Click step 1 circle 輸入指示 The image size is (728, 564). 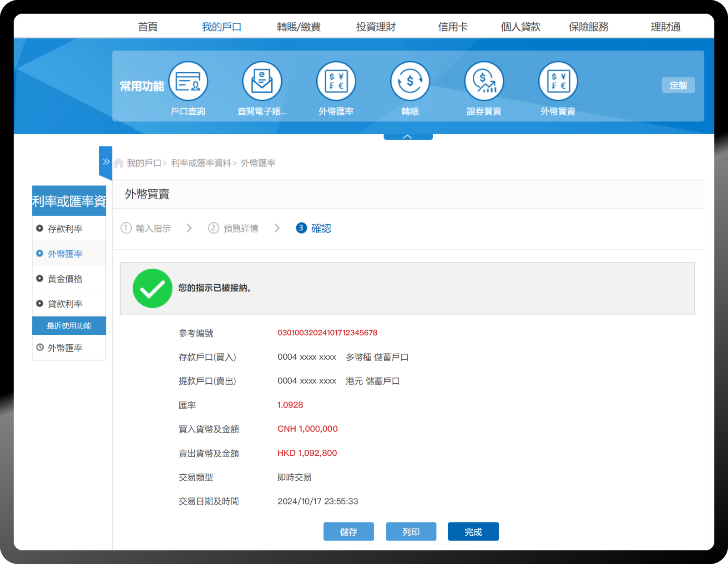[126, 228]
